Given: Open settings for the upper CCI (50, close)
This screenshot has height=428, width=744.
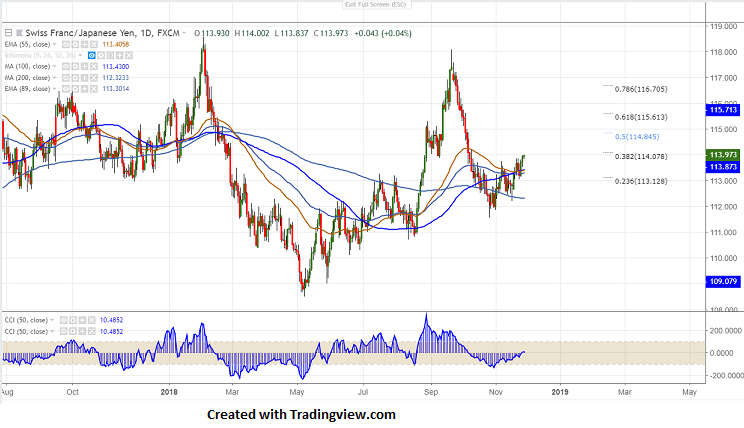Looking at the screenshot, I should point(73,320).
